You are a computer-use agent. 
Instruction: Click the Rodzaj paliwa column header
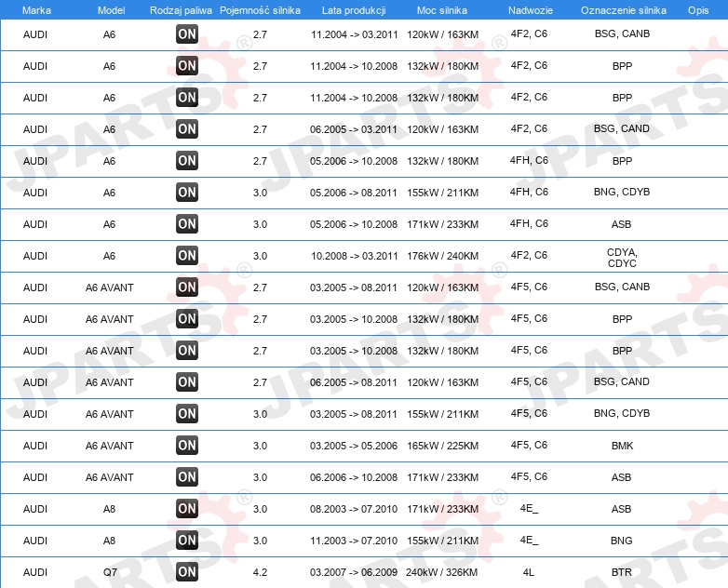[x=182, y=10]
